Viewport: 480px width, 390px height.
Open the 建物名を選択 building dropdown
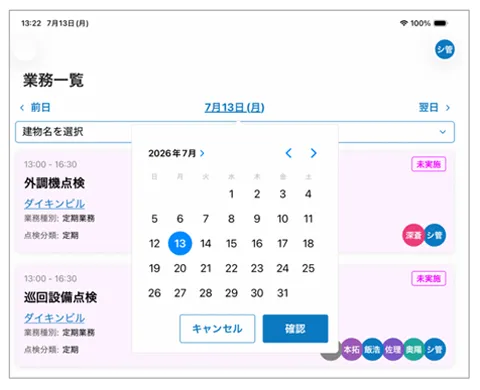click(x=235, y=132)
